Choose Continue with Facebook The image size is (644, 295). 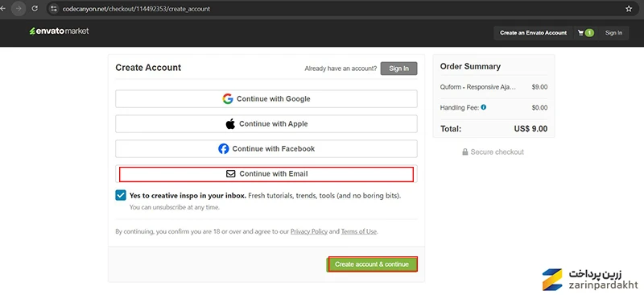266,149
